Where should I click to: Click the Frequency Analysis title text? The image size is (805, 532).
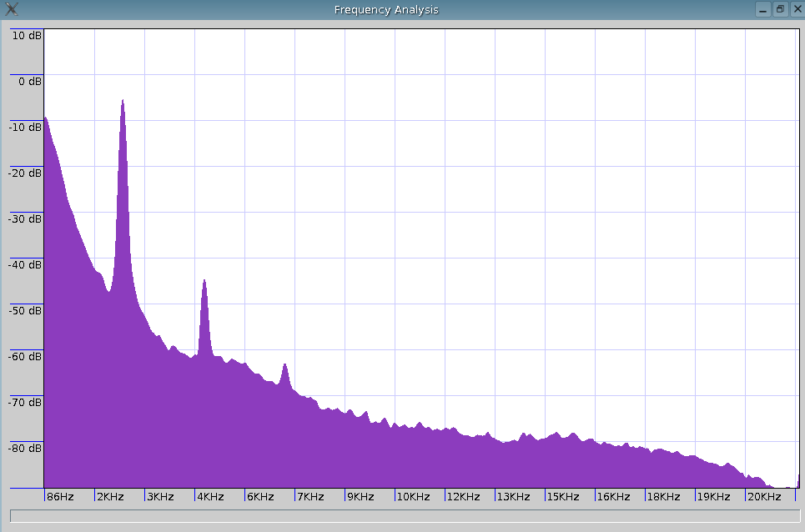[x=385, y=10]
